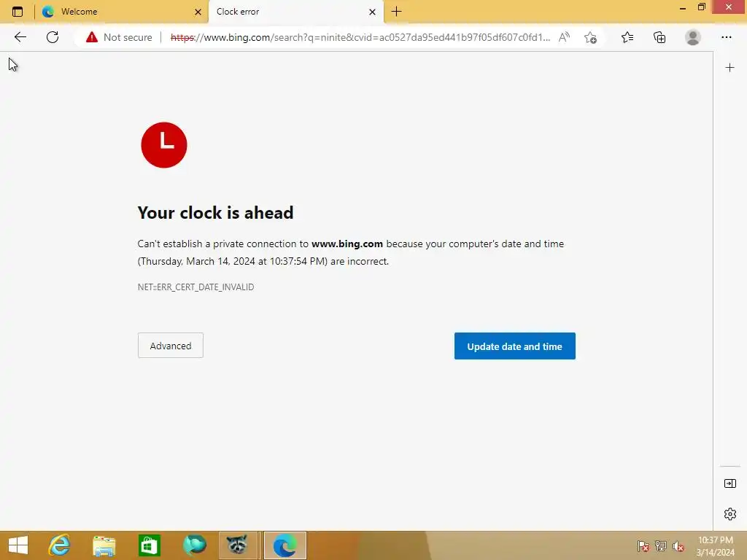Click the network tray icon
The width and height of the screenshot is (747, 560).
661,546
